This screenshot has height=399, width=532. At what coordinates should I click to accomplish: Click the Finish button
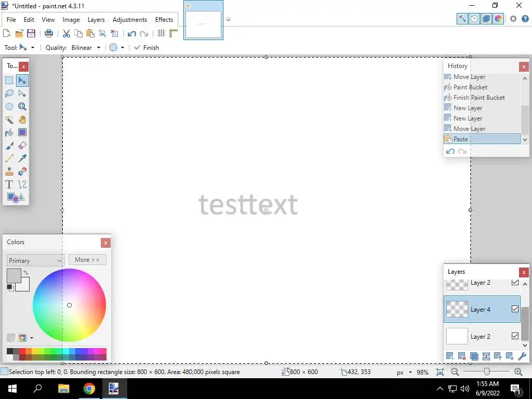click(x=147, y=47)
